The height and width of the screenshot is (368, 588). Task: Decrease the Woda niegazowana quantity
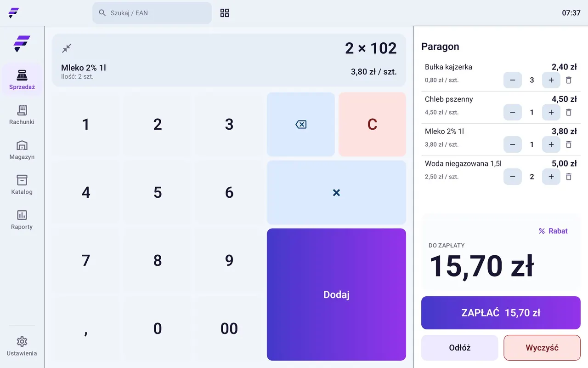(513, 177)
